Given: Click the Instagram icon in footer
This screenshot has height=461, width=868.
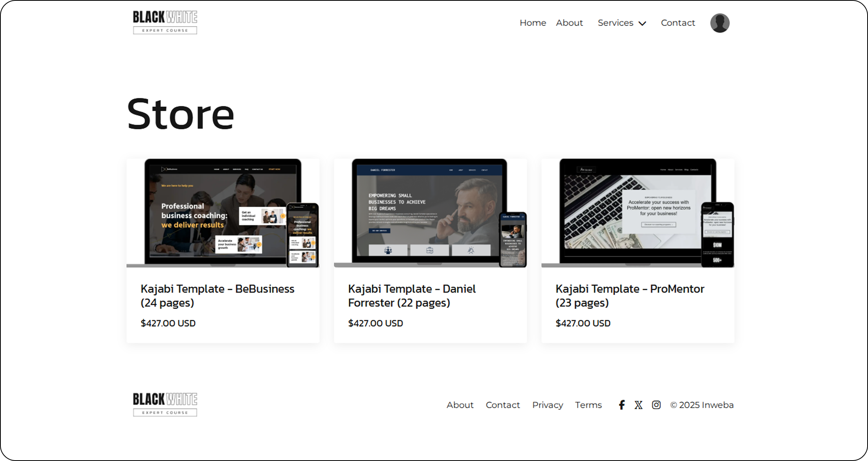Looking at the screenshot, I should pyautogui.click(x=656, y=405).
